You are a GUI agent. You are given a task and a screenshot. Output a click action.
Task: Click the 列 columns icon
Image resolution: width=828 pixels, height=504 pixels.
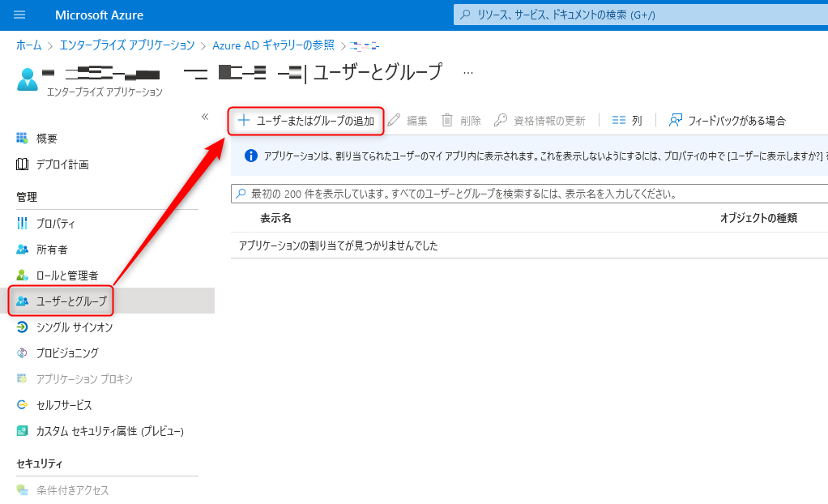619,121
